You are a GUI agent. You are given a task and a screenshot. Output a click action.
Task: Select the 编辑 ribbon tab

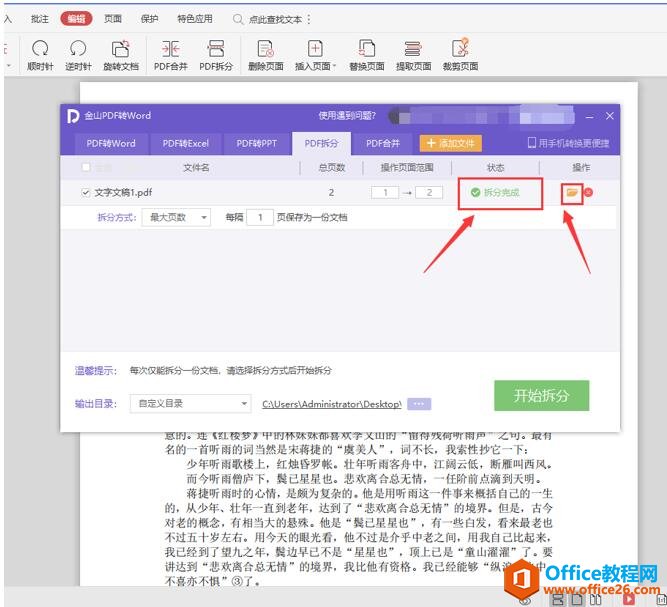pyautogui.click(x=76, y=19)
